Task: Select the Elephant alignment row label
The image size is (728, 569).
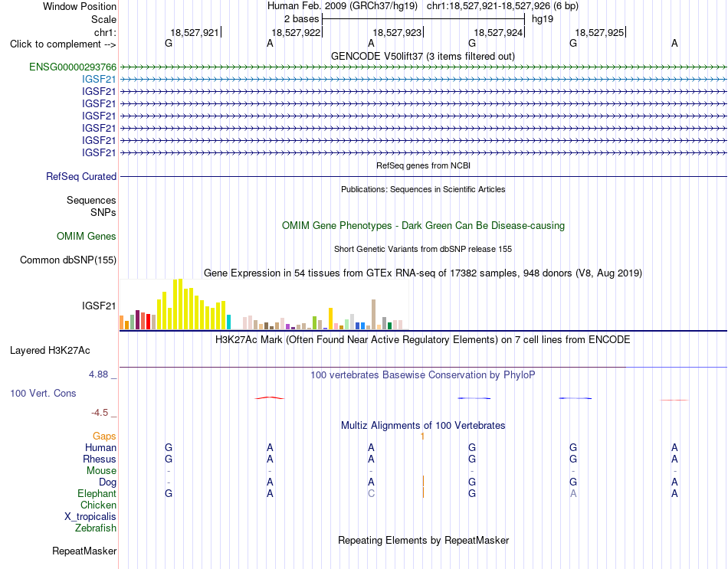Action: pos(97,493)
